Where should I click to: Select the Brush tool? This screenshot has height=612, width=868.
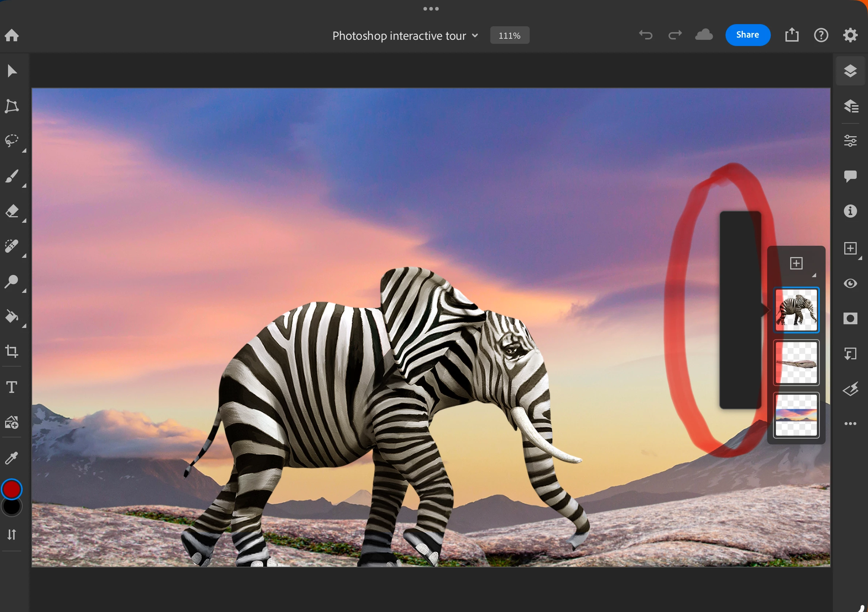[12, 176]
